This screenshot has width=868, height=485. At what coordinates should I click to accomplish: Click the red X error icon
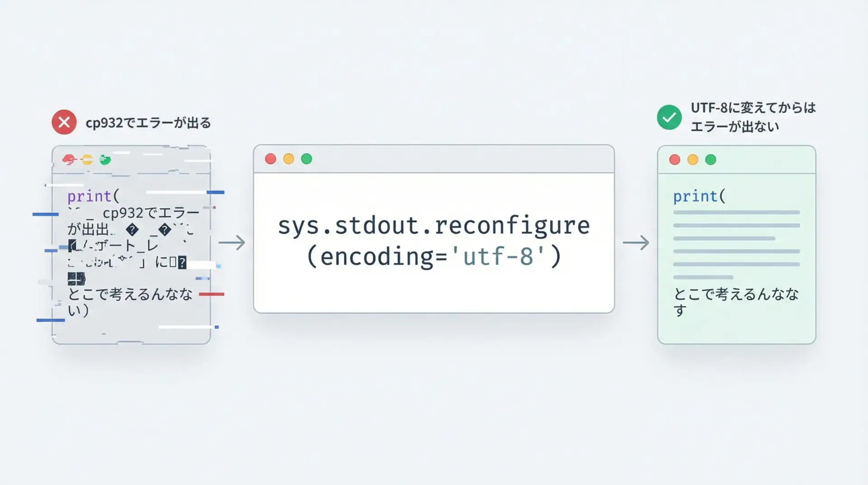64,122
